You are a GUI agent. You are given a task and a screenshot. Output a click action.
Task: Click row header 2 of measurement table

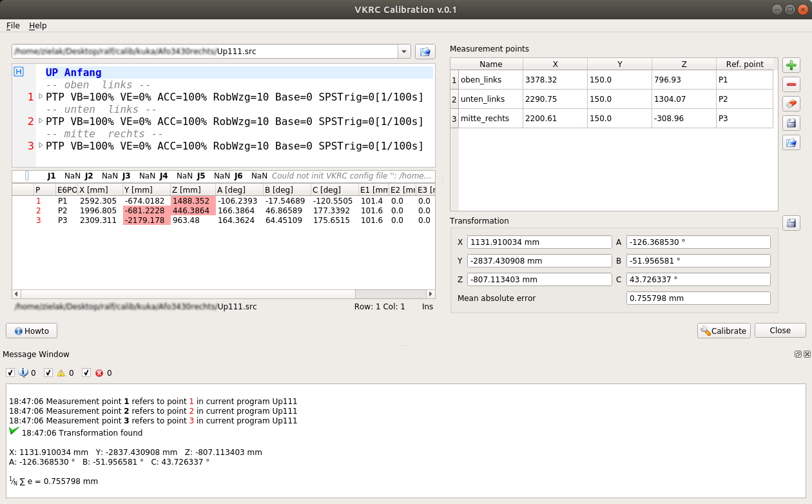[454, 99]
